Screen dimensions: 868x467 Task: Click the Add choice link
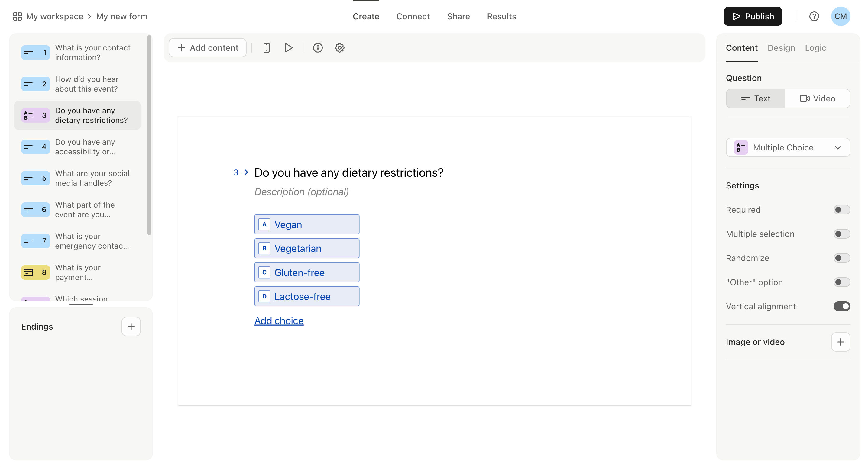point(279,320)
